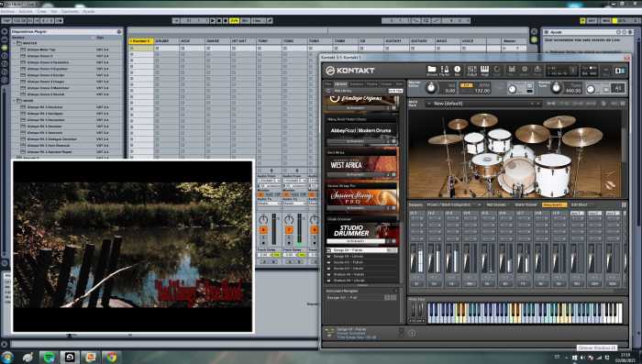
Task: Click the Windows Start orb
Action: pos(7,357)
